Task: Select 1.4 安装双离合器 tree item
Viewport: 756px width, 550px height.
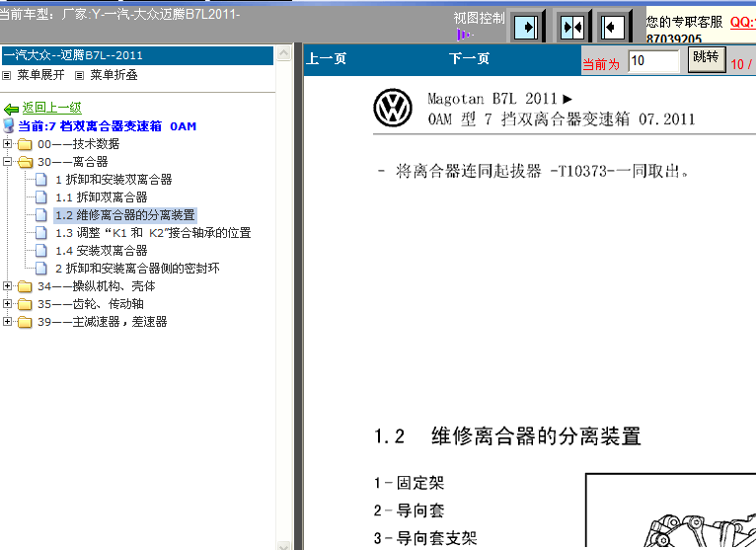Action: click(102, 251)
